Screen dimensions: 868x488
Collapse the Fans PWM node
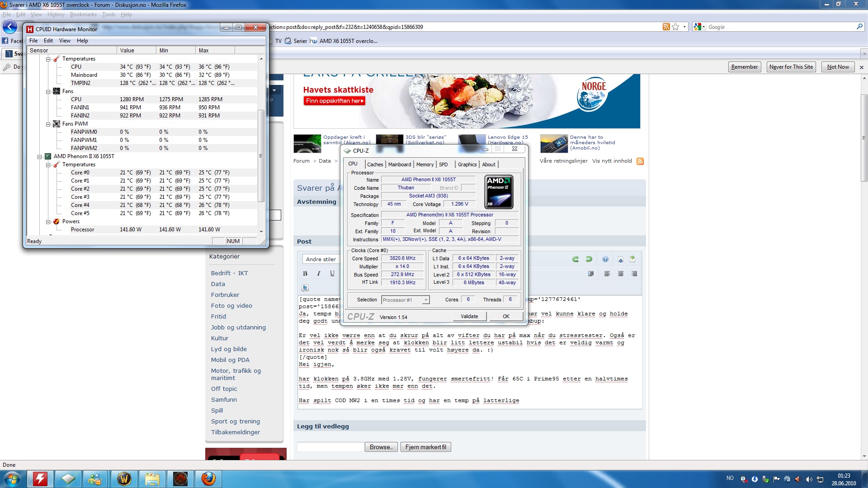(48, 124)
